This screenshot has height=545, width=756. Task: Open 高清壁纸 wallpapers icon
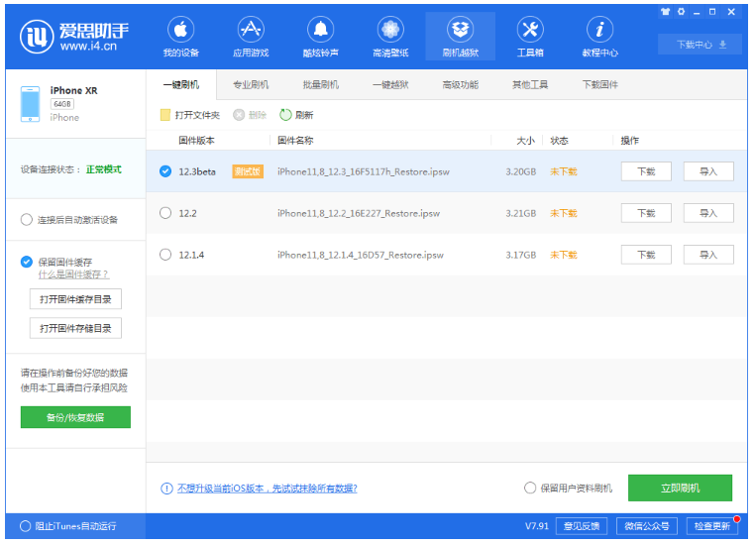coord(389,37)
